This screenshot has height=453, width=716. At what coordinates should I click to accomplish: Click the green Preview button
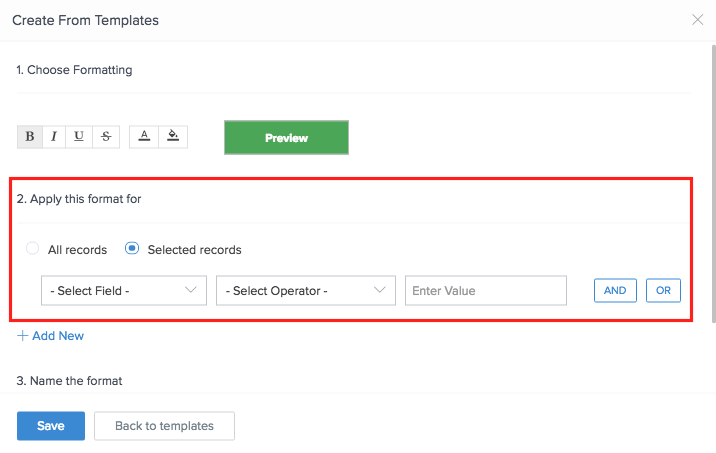pos(286,137)
